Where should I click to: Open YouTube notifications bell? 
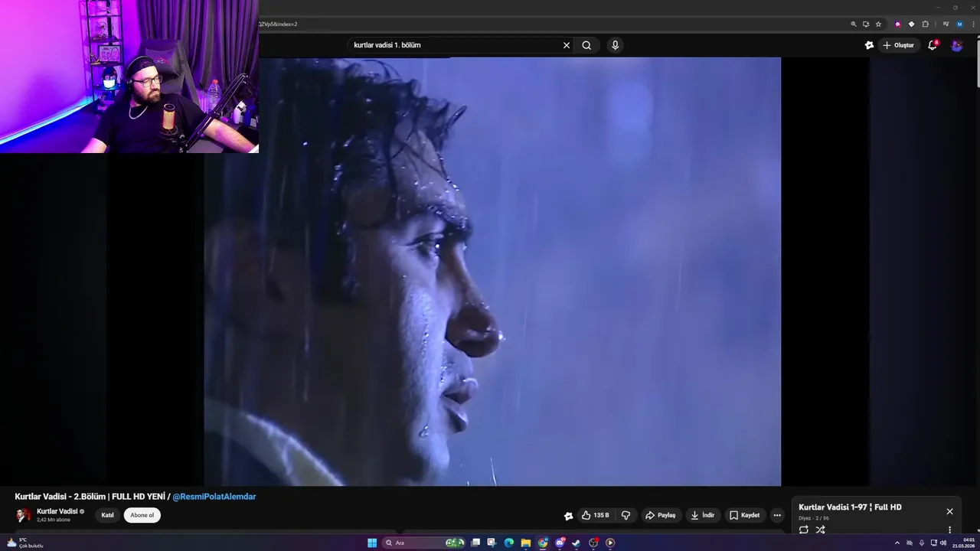click(x=933, y=45)
